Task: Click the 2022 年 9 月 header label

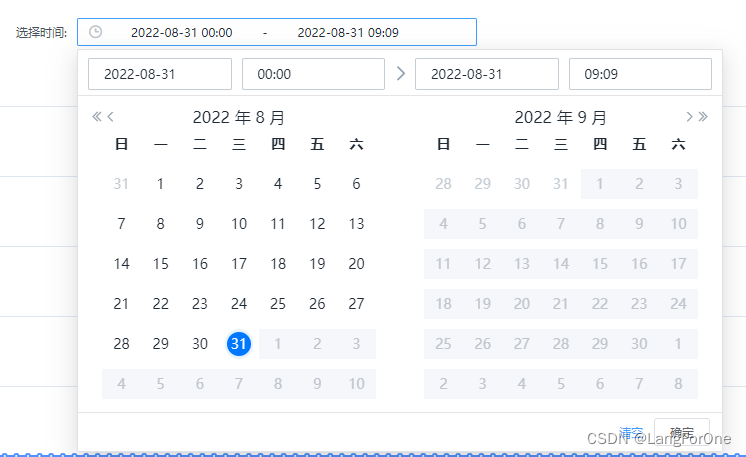Action: pyautogui.click(x=561, y=117)
